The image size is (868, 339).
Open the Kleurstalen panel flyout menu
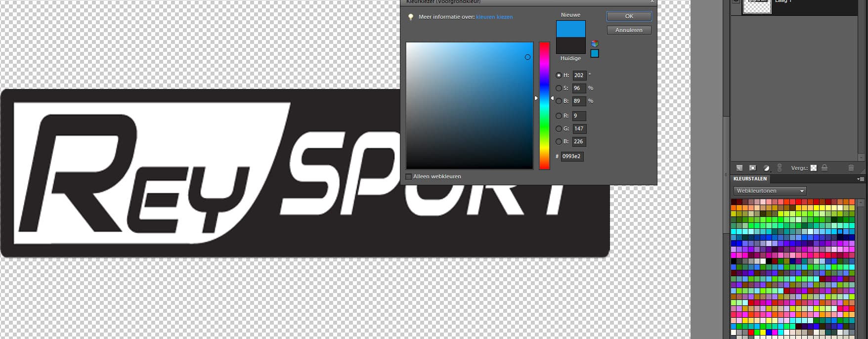(x=862, y=179)
